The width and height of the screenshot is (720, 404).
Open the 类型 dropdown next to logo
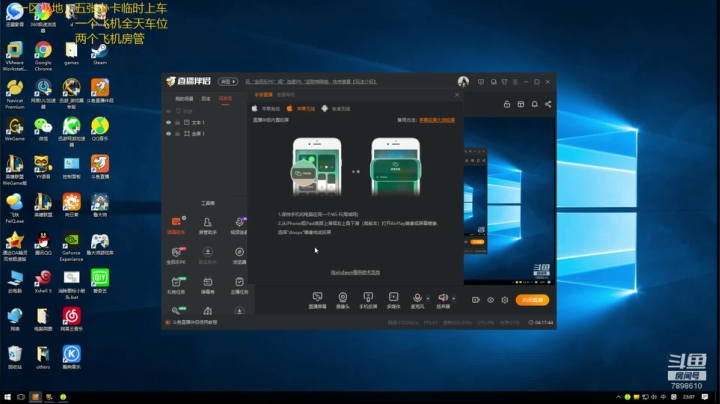228,81
